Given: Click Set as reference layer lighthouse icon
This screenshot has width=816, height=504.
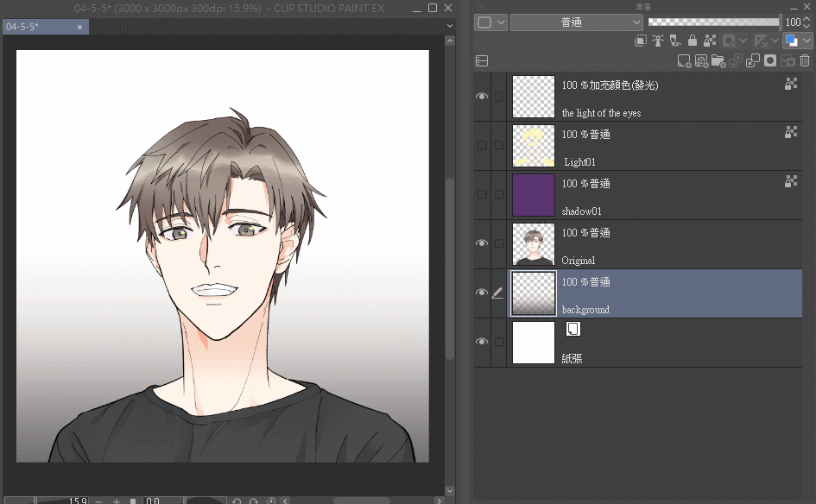Looking at the screenshot, I should point(658,41).
